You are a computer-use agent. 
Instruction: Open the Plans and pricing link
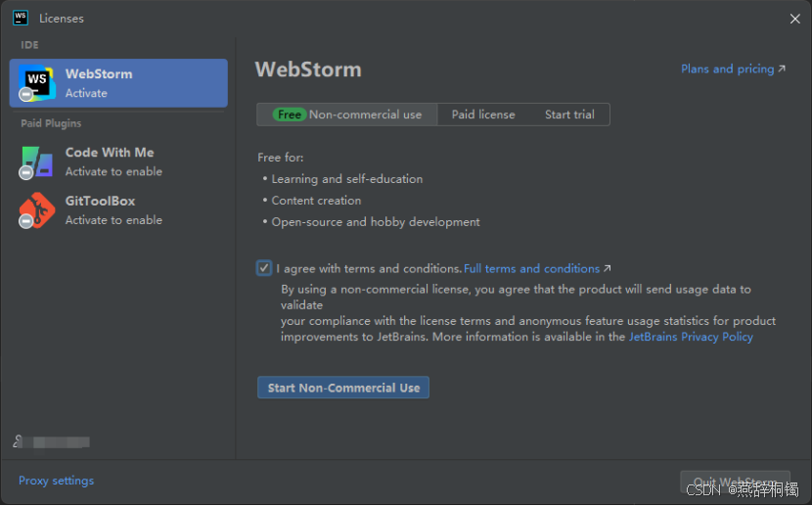(733, 69)
